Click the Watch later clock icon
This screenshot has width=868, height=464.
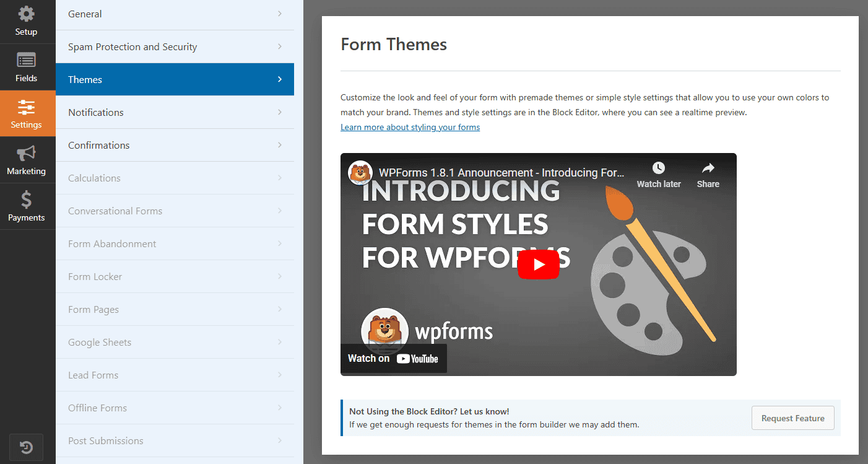coord(659,168)
